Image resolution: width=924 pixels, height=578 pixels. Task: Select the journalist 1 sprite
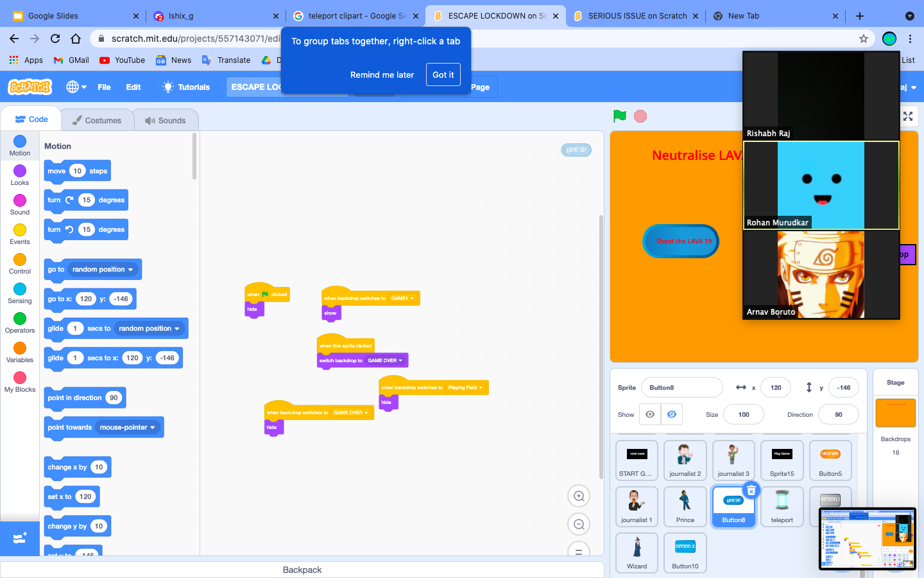(637, 506)
